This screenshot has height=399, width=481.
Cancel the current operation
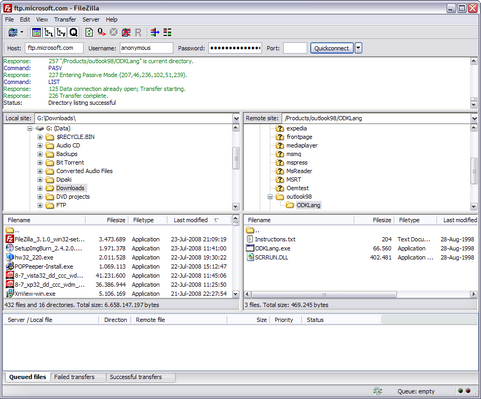pyautogui.click(x=114, y=32)
